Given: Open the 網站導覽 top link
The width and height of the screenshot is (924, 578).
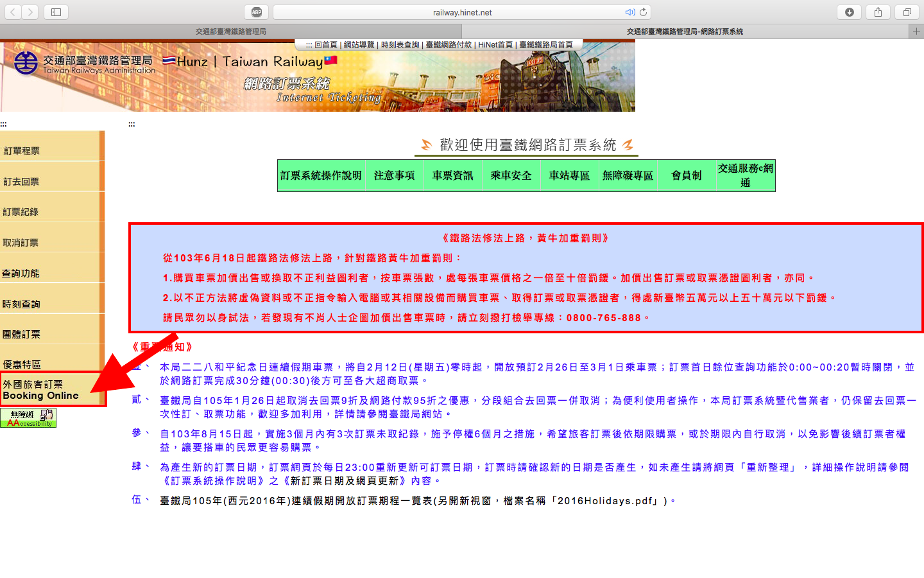Looking at the screenshot, I should pos(359,45).
